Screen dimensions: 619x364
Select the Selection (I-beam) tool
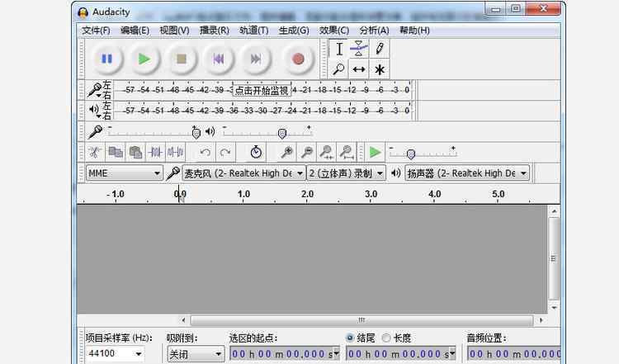339,49
